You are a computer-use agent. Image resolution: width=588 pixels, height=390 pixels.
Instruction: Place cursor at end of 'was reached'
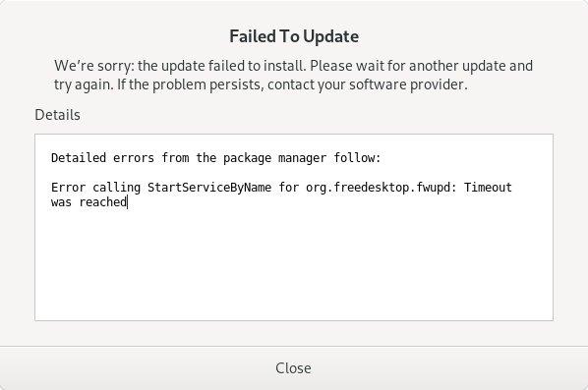[128, 202]
